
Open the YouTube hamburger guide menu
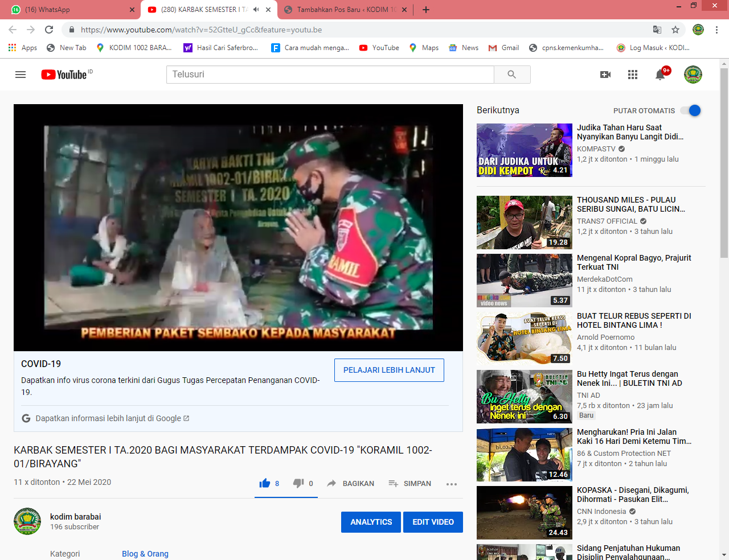point(21,75)
